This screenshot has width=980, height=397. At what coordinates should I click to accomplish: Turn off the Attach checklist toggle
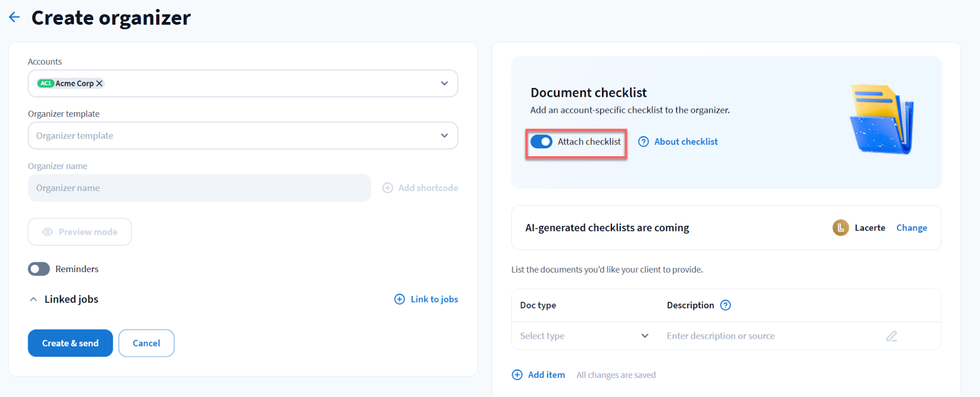[x=541, y=142]
